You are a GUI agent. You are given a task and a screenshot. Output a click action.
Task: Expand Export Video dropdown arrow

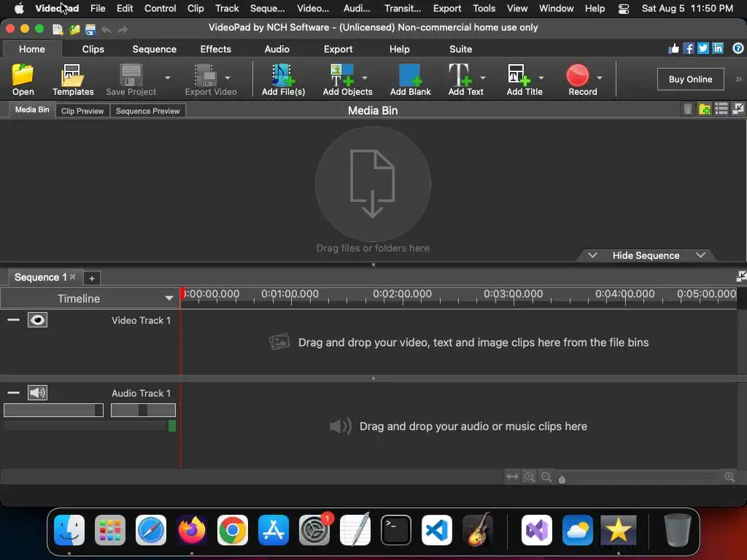tap(228, 77)
